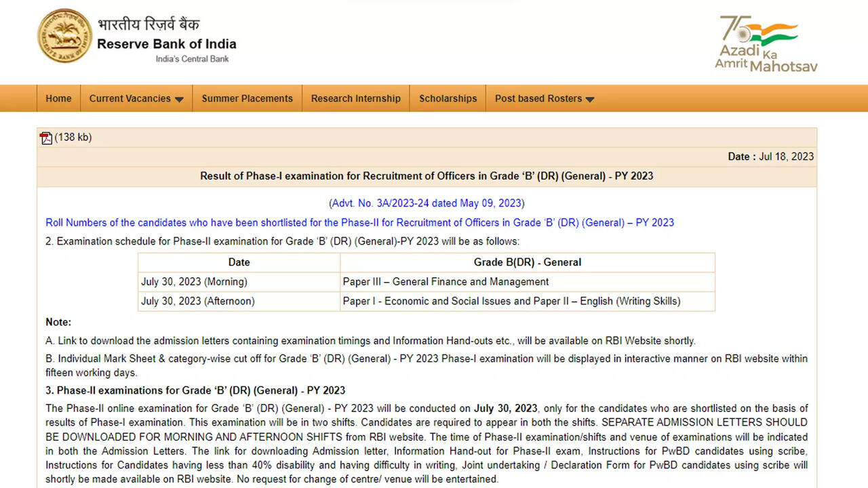Select the 'July 30, 2023 (Morning)' table cell

coord(194,281)
